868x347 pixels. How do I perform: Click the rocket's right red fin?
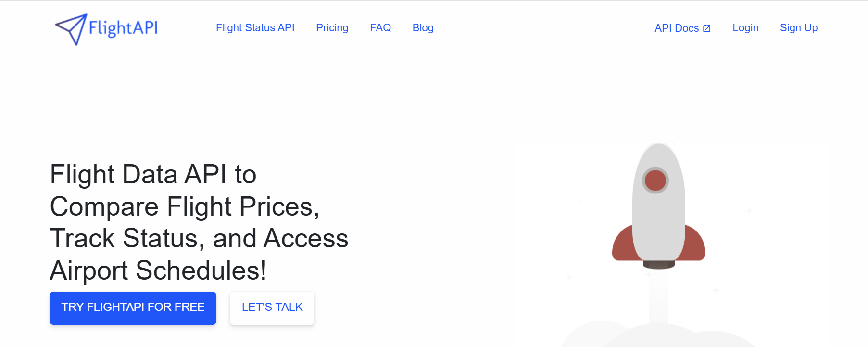point(695,243)
